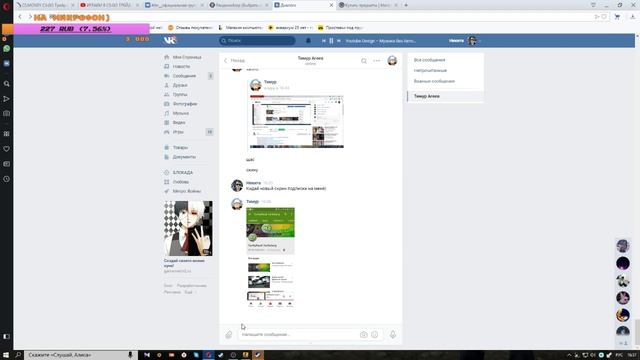Open the VK logo home link
The image size is (640, 360).
click(170, 40)
